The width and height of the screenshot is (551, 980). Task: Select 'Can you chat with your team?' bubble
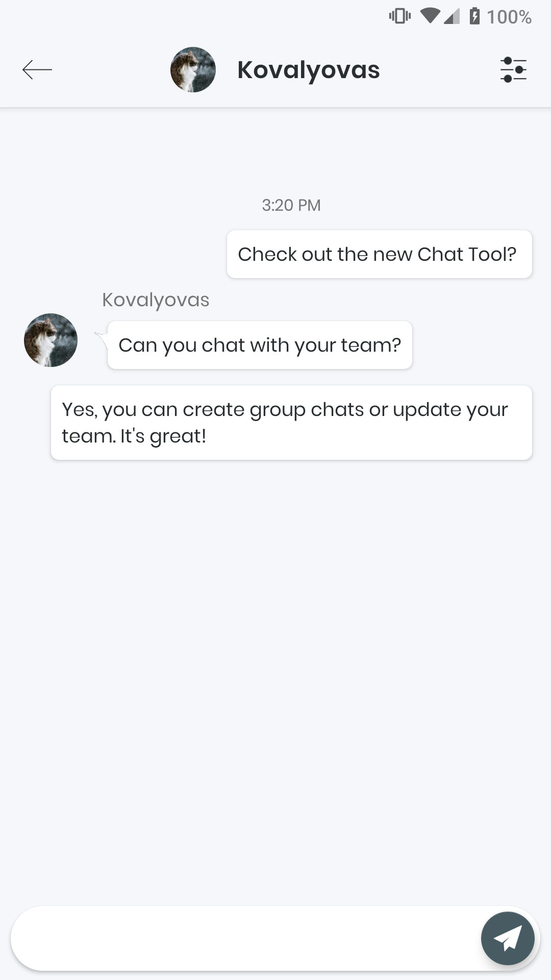[260, 345]
